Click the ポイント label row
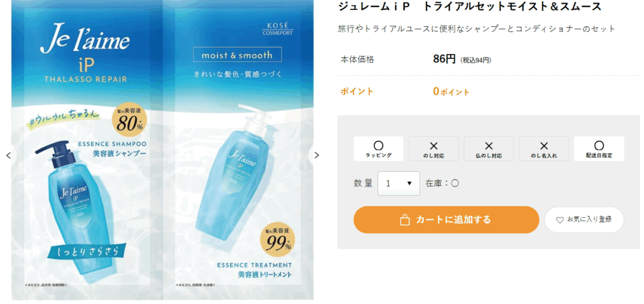This screenshot has height=304, width=644. (x=489, y=92)
